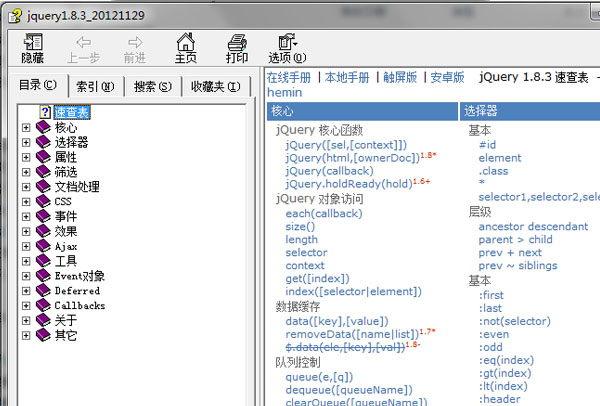
Task: Click the Deferred book icon
Action: click(x=43, y=290)
